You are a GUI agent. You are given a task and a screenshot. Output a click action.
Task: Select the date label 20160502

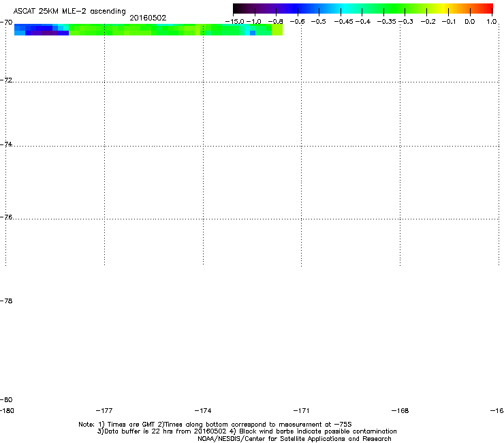[148, 18]
